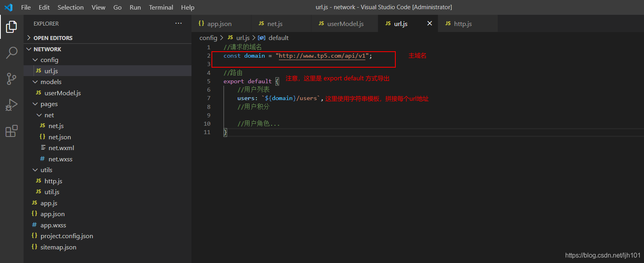Open the Extensions view
Screen dimensions: 644x263
12,131
